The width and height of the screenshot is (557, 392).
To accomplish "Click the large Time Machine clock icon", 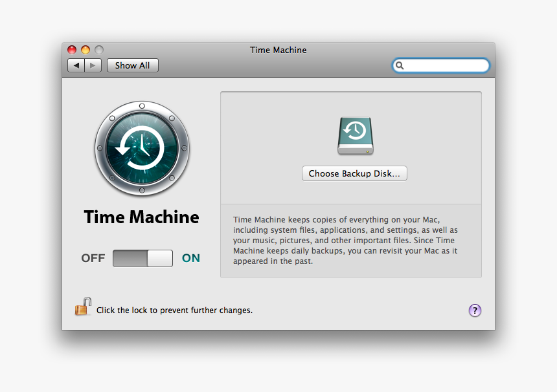I will [x=142, y=148].
